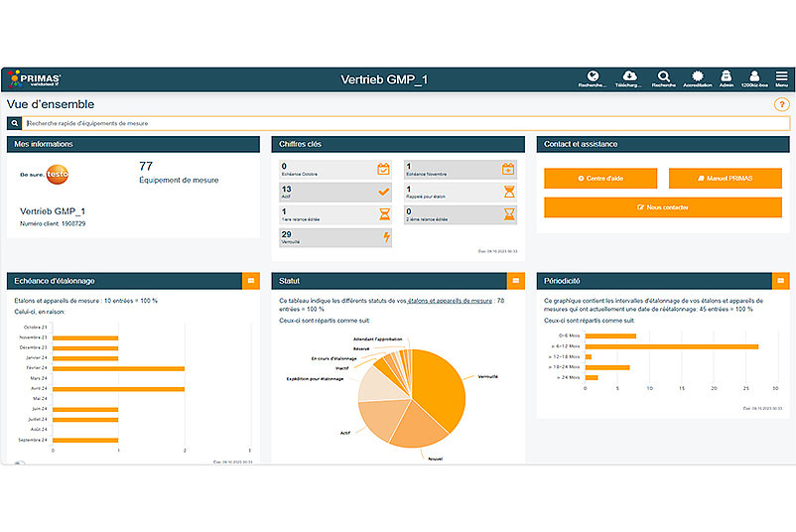Click the Mes informations panel header
796x532 pixels.
(x=133, y=144)
